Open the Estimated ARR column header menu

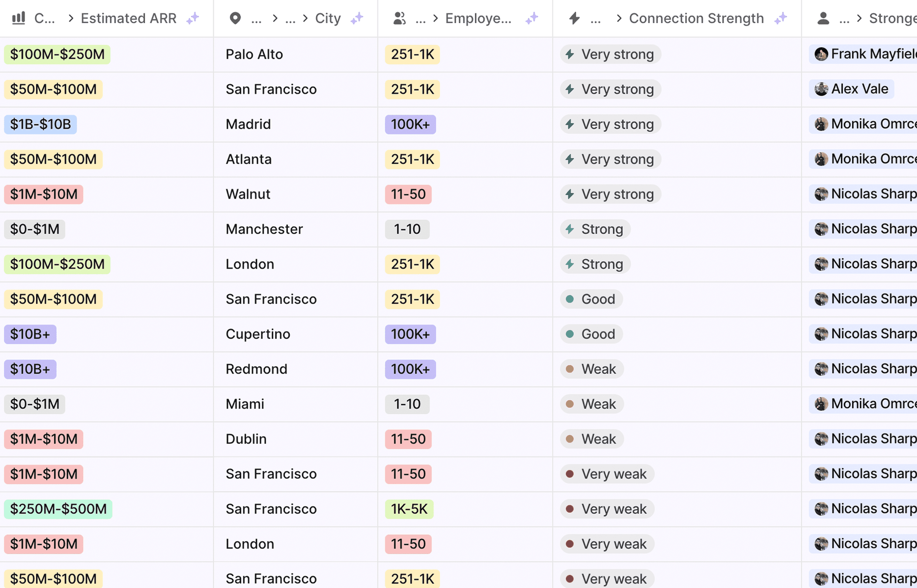(128, 18)
